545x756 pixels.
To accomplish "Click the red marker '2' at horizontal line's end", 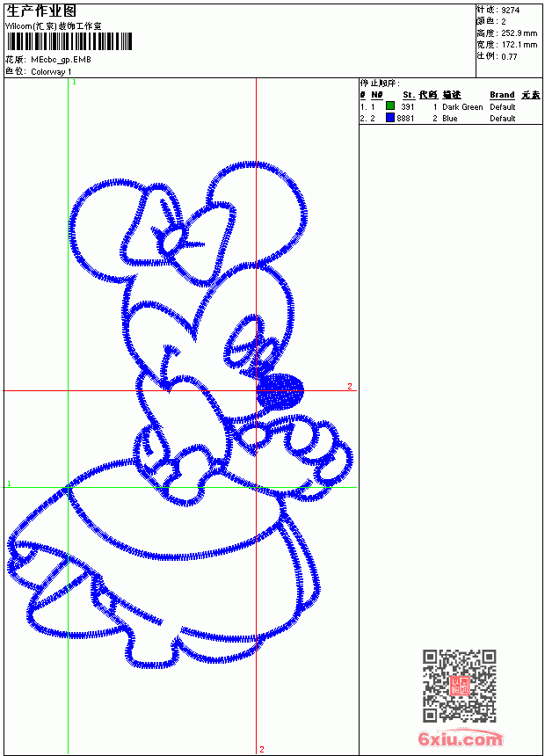I will coord(350,386).
